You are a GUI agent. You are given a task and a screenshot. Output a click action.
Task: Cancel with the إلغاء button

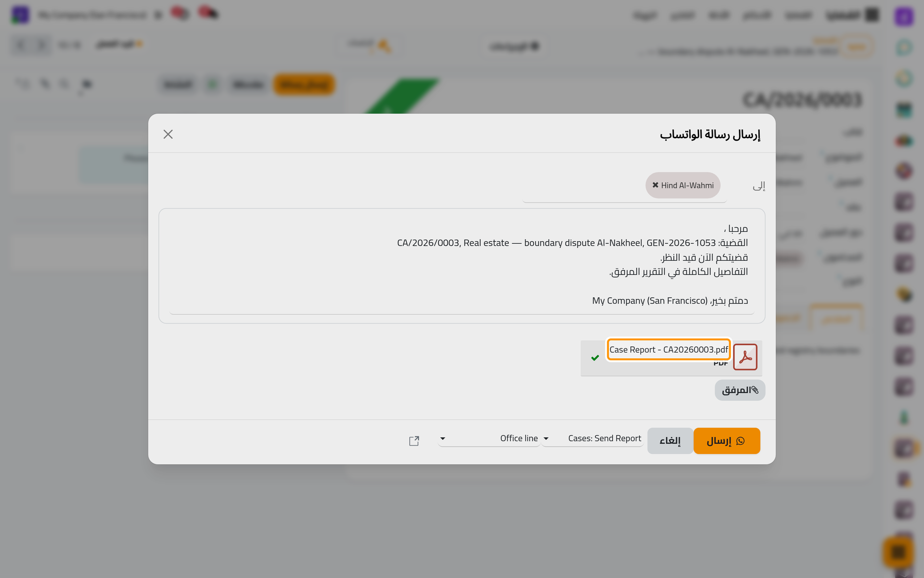(670, 441)
